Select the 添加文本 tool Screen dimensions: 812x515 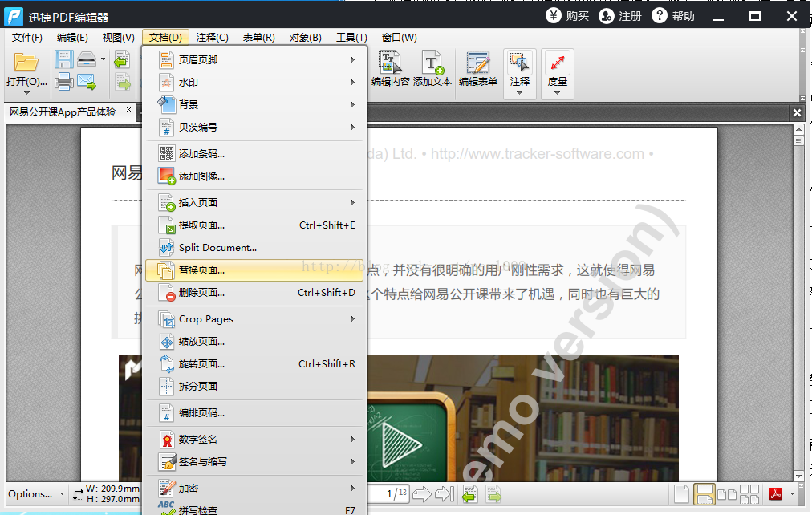point(432,69)
